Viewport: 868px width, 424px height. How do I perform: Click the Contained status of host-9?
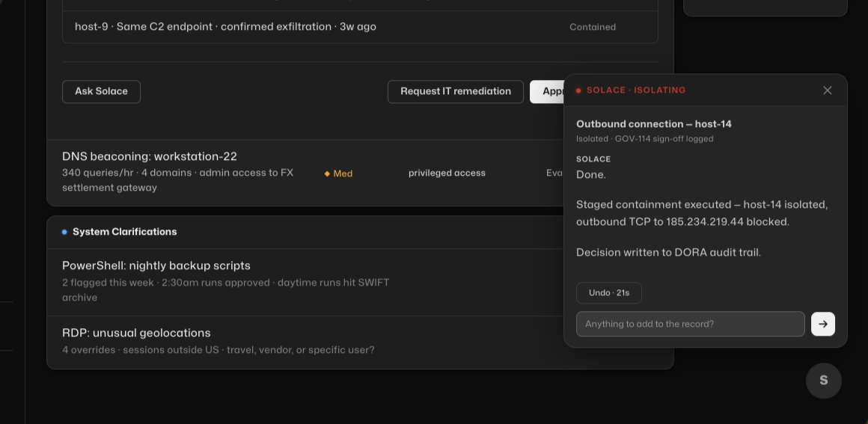(x=593, y=27)
